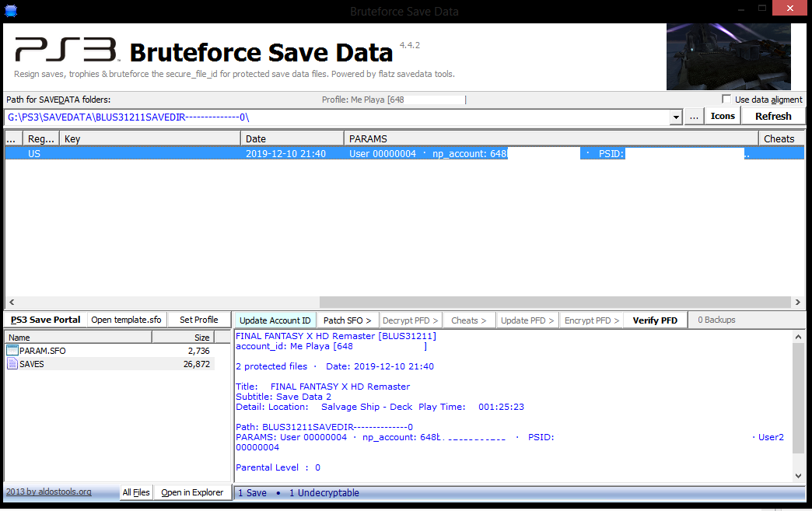812x511 pixels.
Task: Close the Bruteforce Save Data window
Action: pos(789,8)
